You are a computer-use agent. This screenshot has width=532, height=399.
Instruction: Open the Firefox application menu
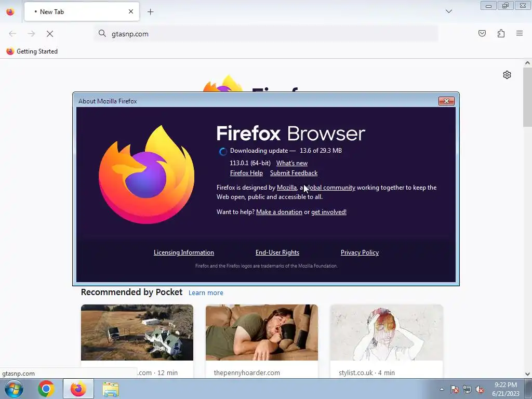click(520, 33)
